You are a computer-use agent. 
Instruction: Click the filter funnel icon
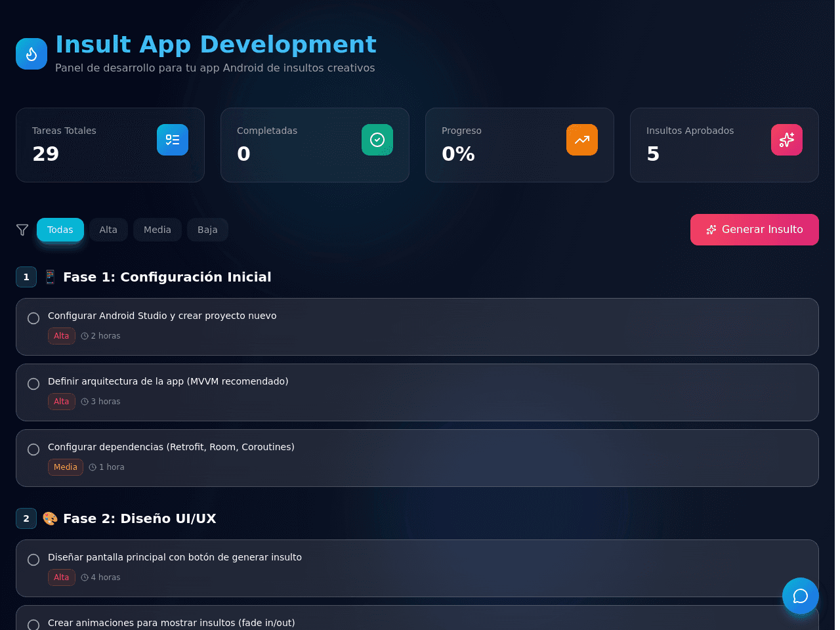(x=22, y=230)
